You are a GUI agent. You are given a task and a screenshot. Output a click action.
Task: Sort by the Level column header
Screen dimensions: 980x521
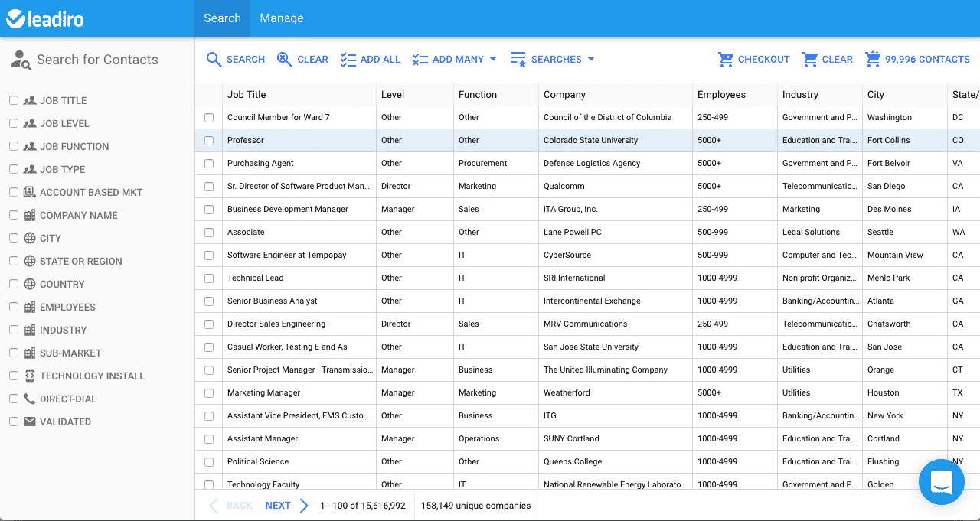415,95
